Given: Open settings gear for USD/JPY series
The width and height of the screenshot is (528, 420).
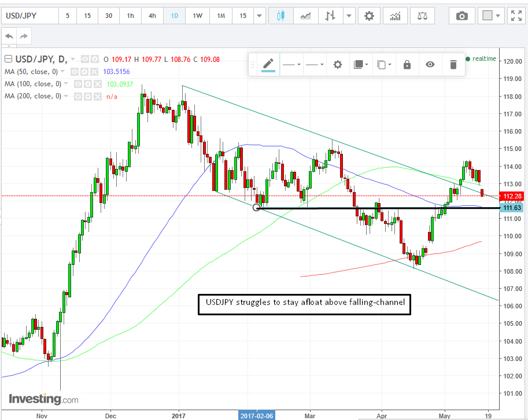Looking at the screenshot, I should pyautogui.click(x=95, y=59).
